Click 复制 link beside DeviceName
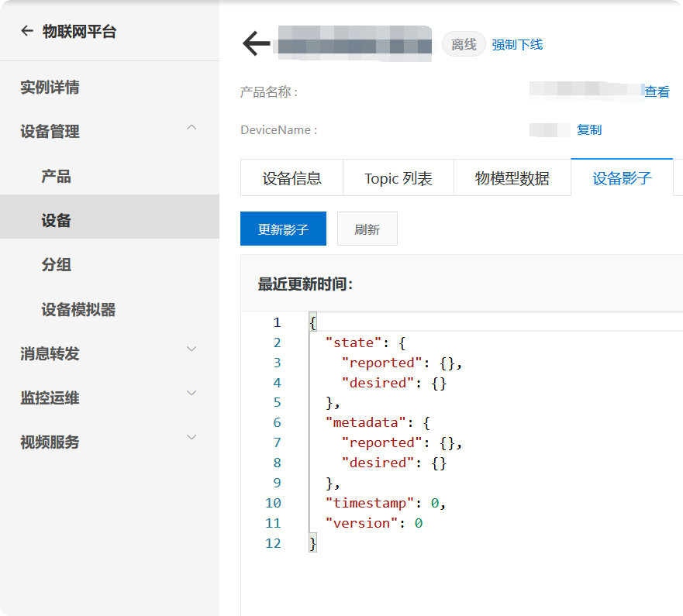The height and width of the screenshot is (616, 683). pos(589,129)
